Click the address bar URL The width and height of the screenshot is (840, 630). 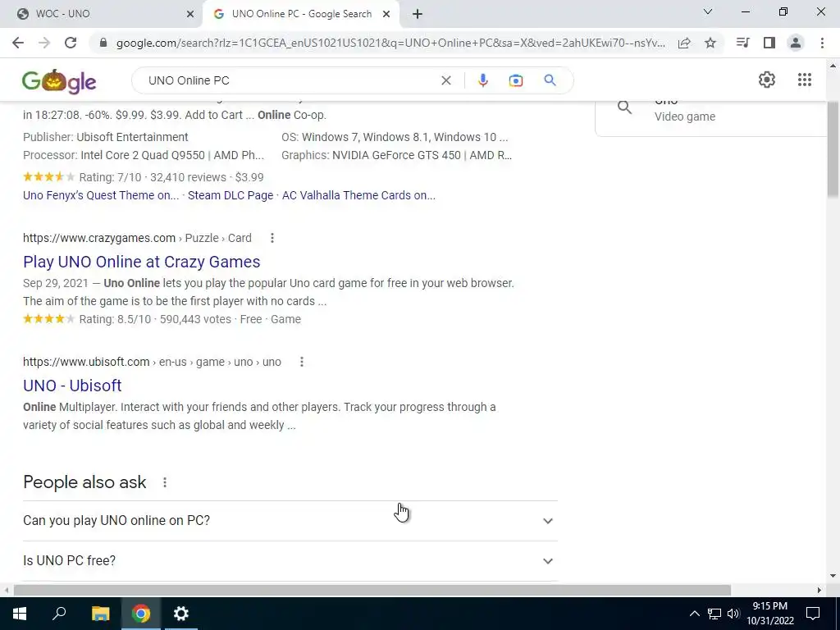pyautogui.click(x=390, y=43)
